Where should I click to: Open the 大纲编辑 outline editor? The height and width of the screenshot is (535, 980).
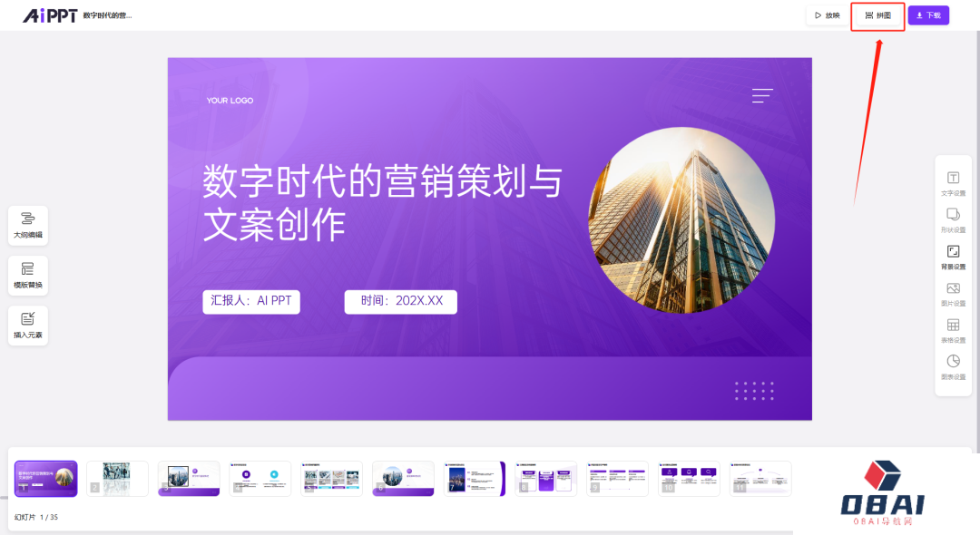pos(27,225)
